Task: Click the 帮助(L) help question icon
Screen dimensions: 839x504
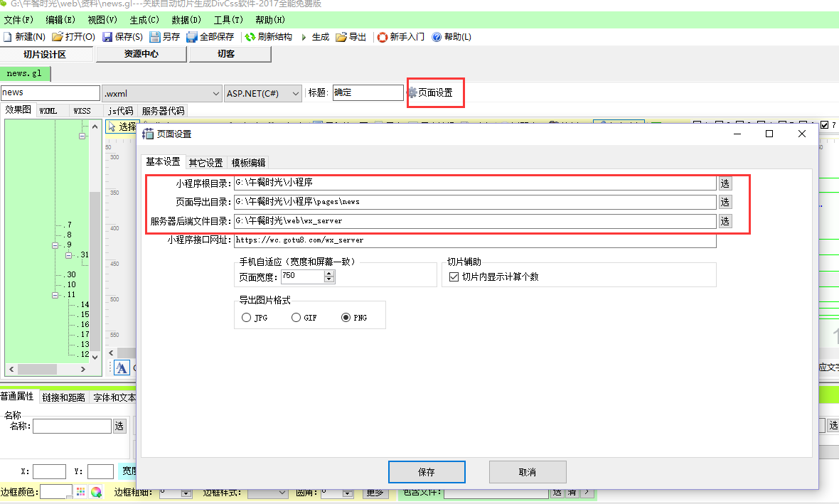Action: point(437,37)
